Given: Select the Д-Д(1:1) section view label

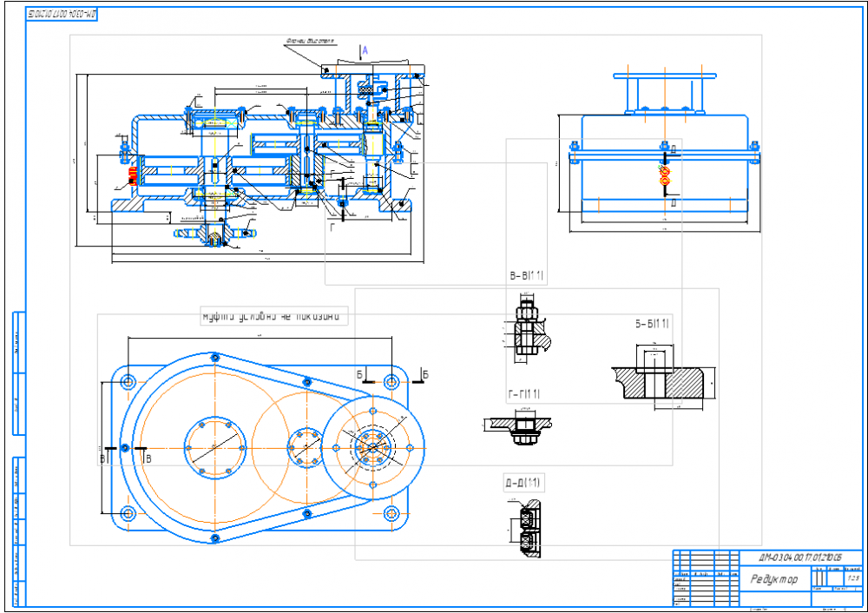Looking at the screenshot, I should click(523, 483).
